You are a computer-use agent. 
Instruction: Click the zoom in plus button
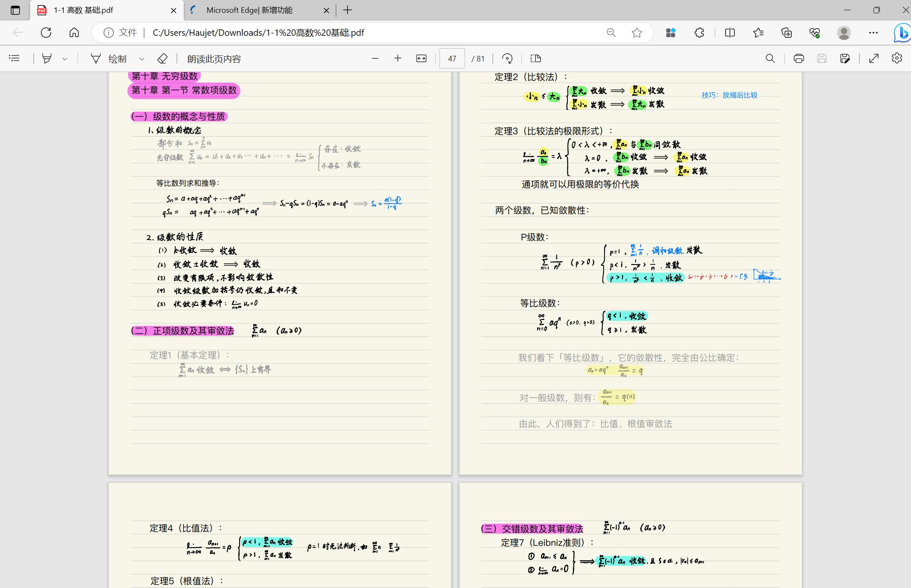(x=398, y=58)
